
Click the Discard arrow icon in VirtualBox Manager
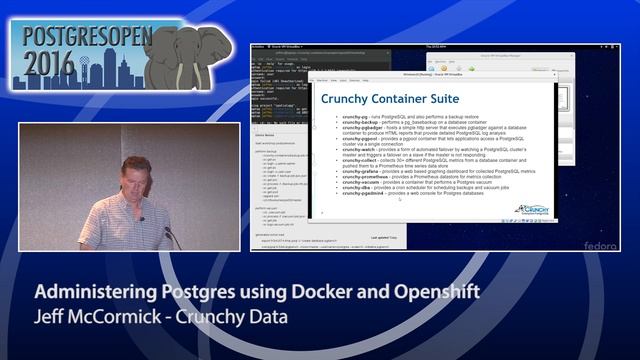point(459,68)
